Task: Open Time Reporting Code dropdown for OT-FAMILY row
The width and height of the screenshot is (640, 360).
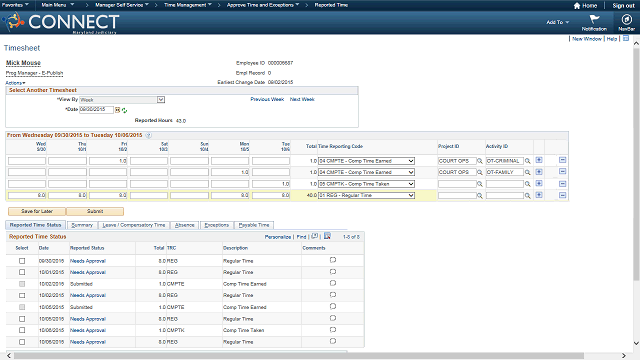Action: point(367,172)
